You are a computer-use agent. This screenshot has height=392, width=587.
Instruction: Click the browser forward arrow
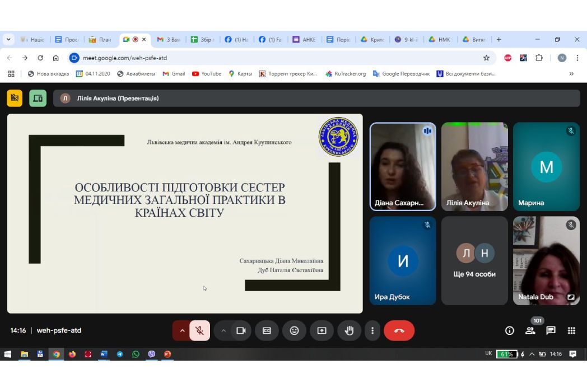(x=25, y=58)
